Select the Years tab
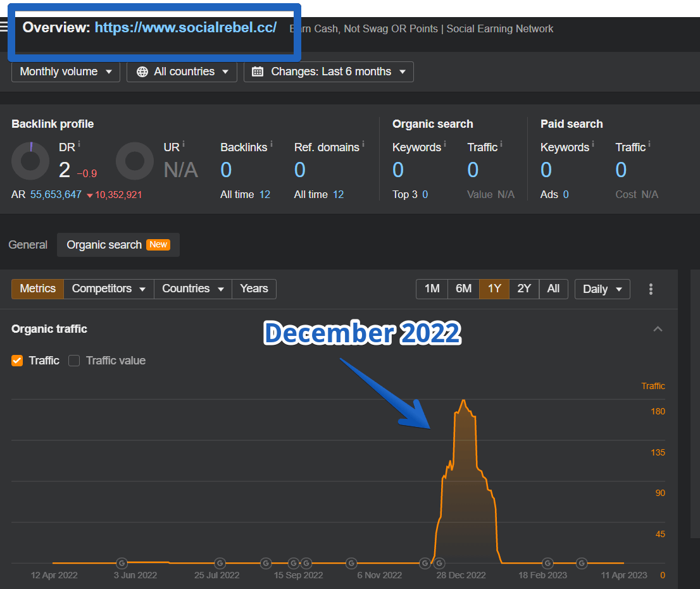Screen dimensions: 700x589 tap(254, 288)
